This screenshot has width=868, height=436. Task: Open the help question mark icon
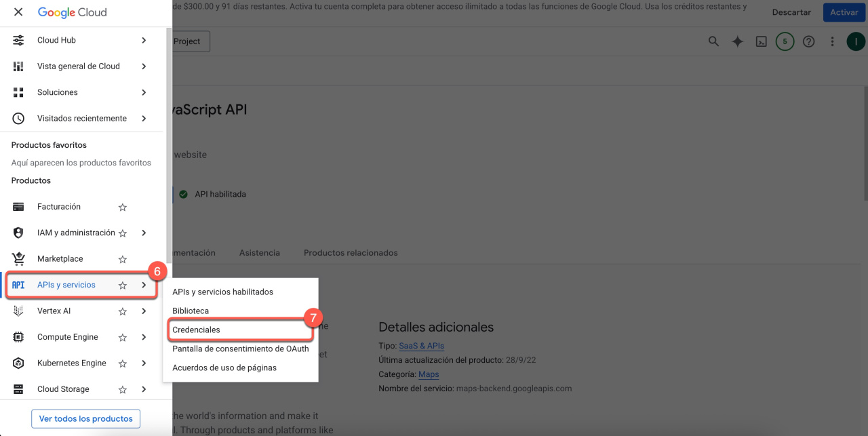[x=808, y=41]
